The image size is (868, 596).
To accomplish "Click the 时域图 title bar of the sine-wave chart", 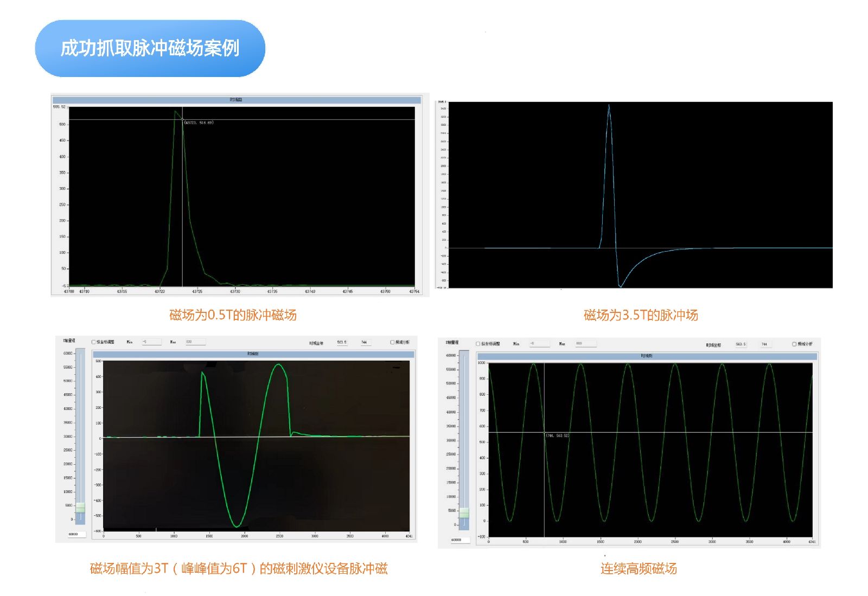I will coord(647,356).
